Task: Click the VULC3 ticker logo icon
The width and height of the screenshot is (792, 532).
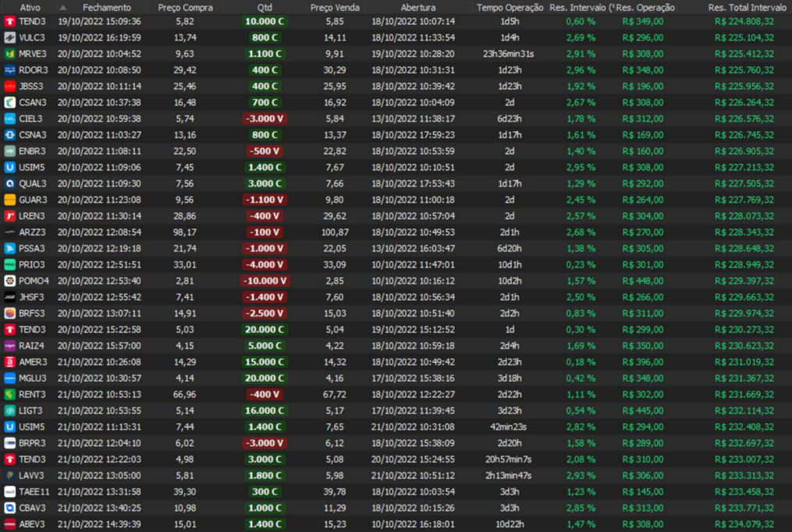Action: [10, 37]
